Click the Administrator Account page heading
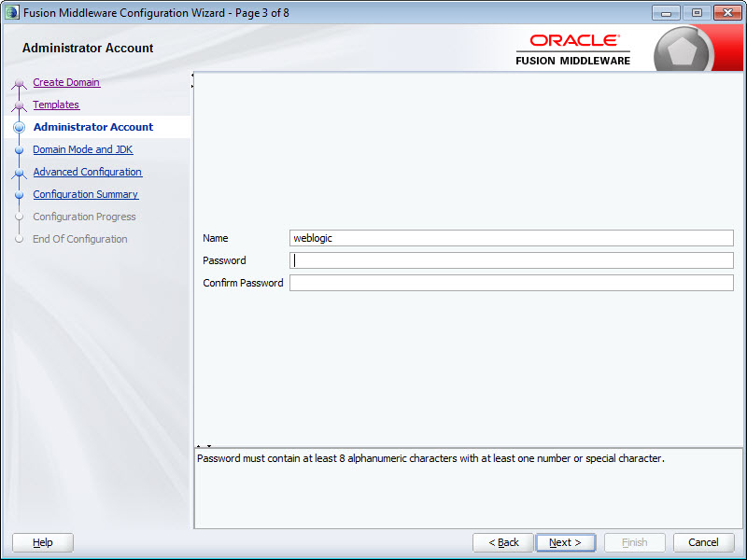The width and height of the screenshot is (747, 560). pyautogui.click(x=88, y=49)
